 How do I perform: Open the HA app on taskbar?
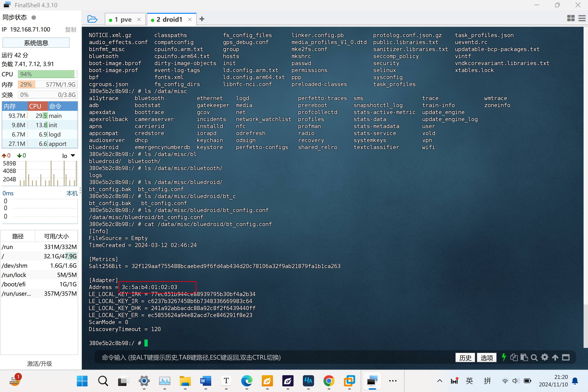[308, 381]
